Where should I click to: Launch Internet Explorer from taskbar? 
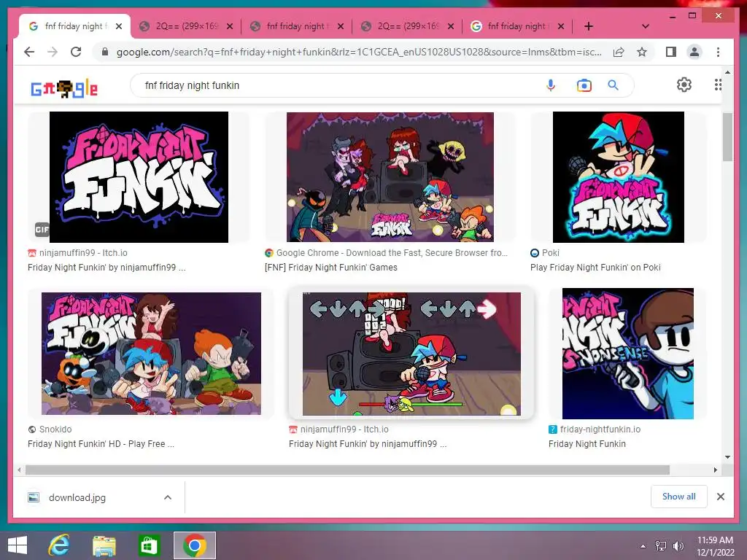coord(59,545)
